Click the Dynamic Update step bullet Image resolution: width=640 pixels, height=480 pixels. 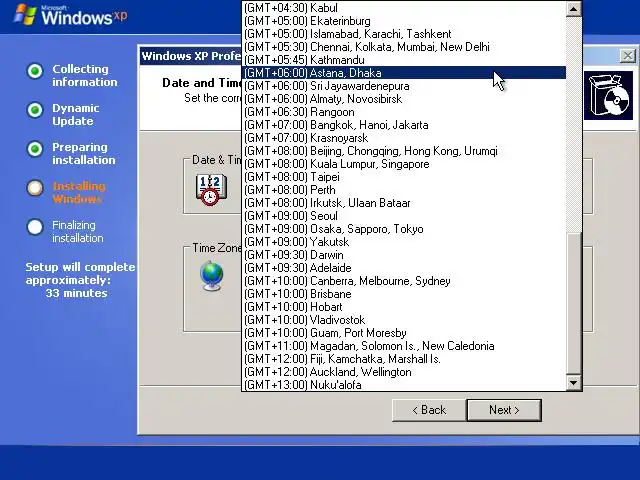tap(35, 110)
